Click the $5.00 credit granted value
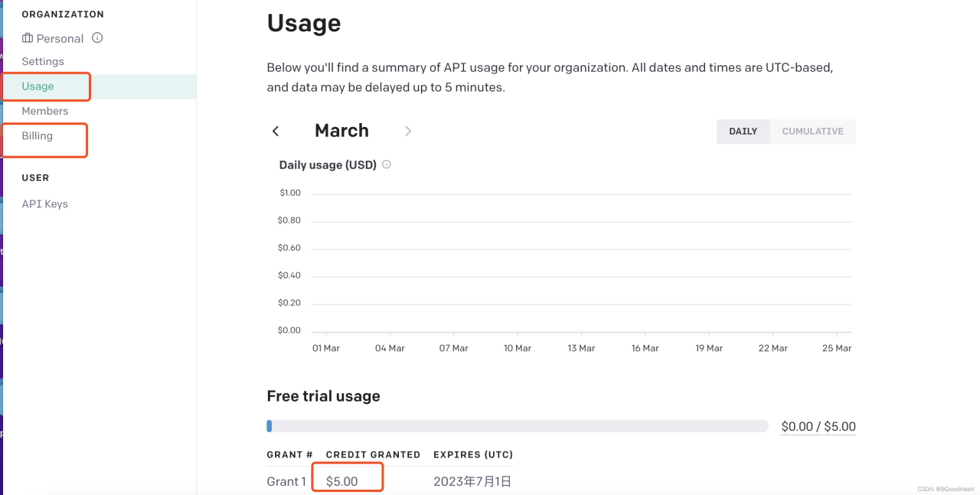The height and width of the screenshot is (495, 980). click(342, 481)
